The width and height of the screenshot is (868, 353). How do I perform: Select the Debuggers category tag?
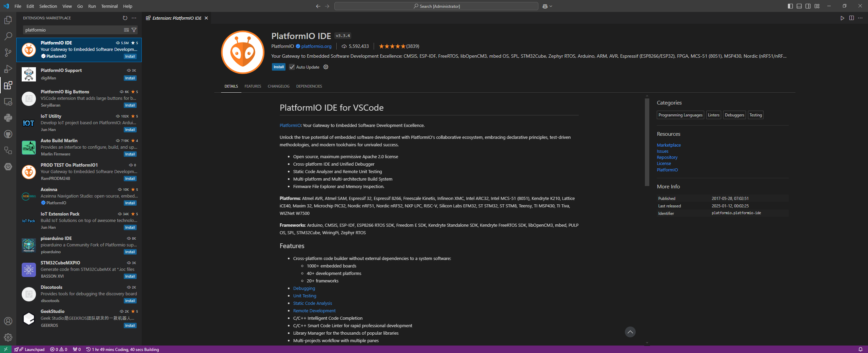coord(734,115)
